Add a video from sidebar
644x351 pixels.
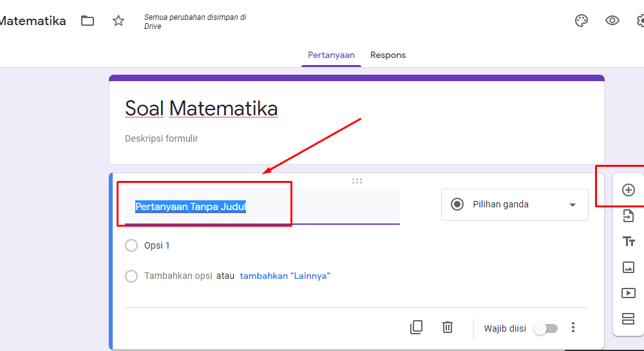[628, 293]
